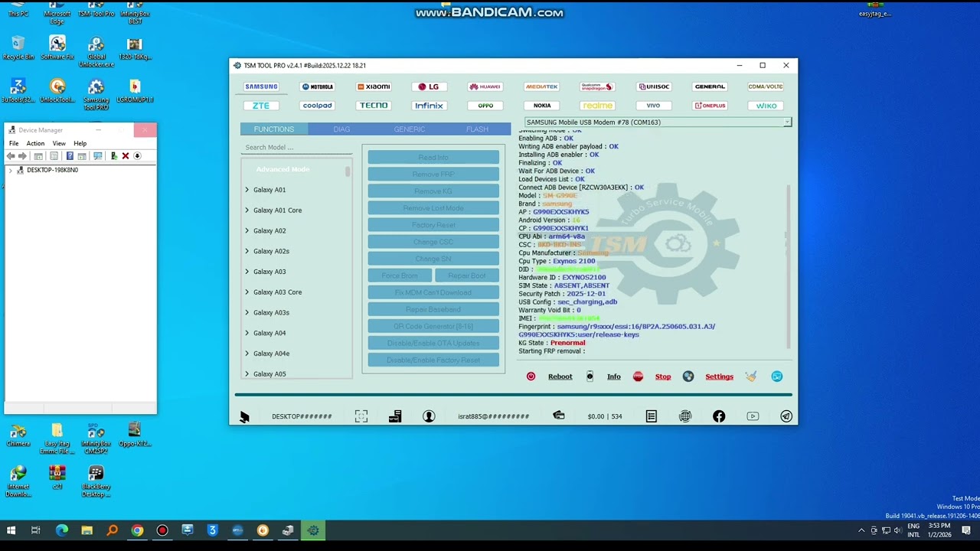Open File menu in Device Manager
Screen dimensions: 980x551
coord(14,143)
